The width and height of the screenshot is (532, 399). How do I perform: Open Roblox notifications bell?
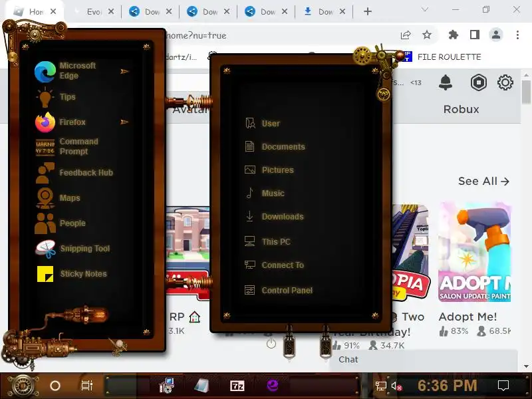446,82
